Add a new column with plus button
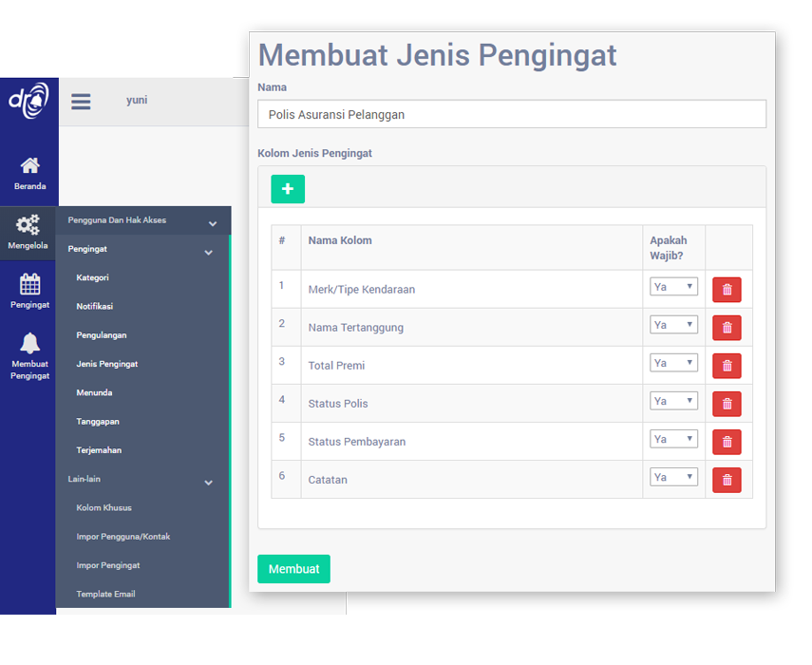812x665 pixels. 288,189
